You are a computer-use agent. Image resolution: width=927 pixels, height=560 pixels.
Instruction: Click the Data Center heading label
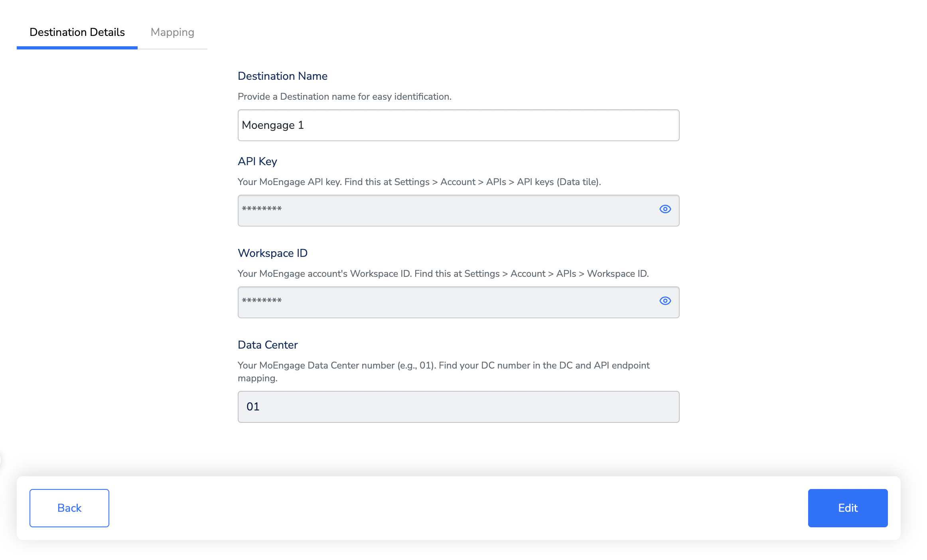point(268,345)
